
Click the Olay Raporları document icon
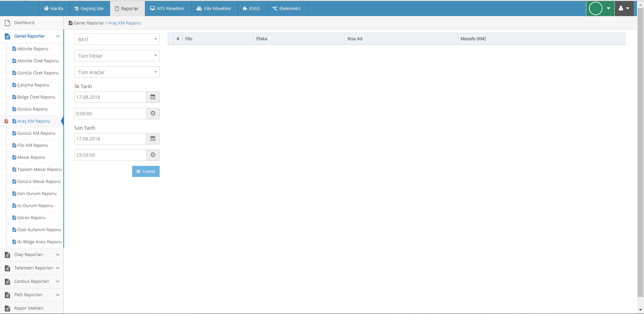(7, 255)
